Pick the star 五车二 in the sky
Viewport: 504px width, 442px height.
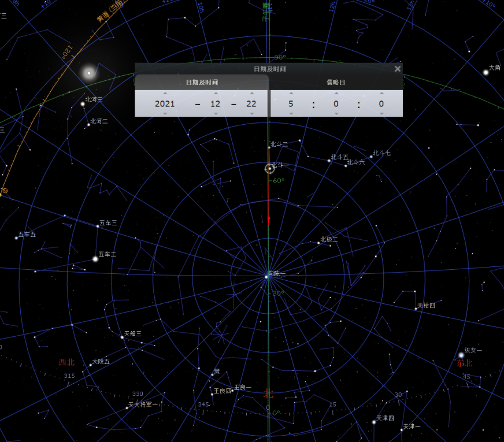95,259
